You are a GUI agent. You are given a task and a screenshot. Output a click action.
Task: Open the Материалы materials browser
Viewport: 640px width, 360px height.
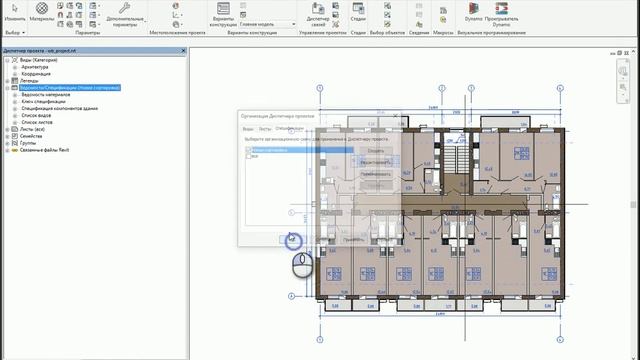click(x=42, y=12)
